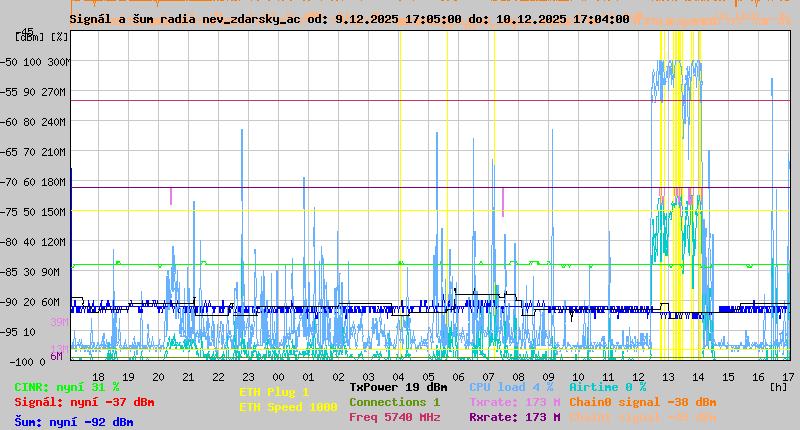Image resolution: width=800 pixels, height=430 pixels.
Task: Click the '-60 80 240M' axis label
Action: click(33, 122)
